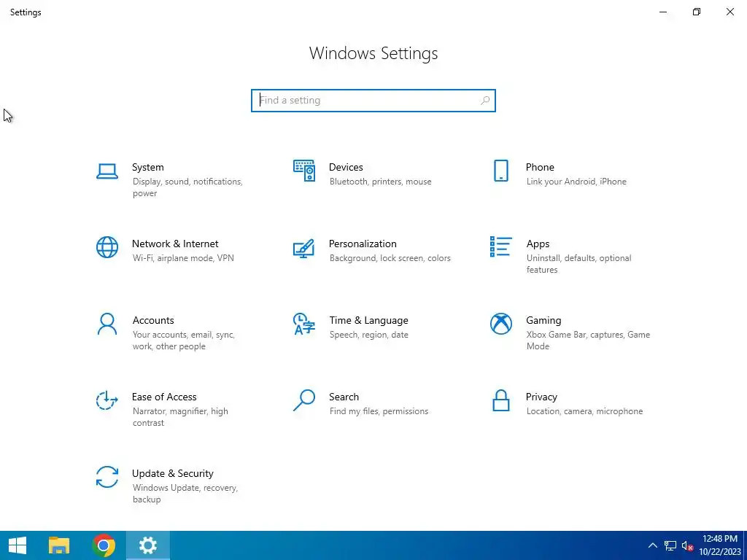Screen dimensions: 747x560
Task: Click the Time & Language icon
Action: click(304, 324)
